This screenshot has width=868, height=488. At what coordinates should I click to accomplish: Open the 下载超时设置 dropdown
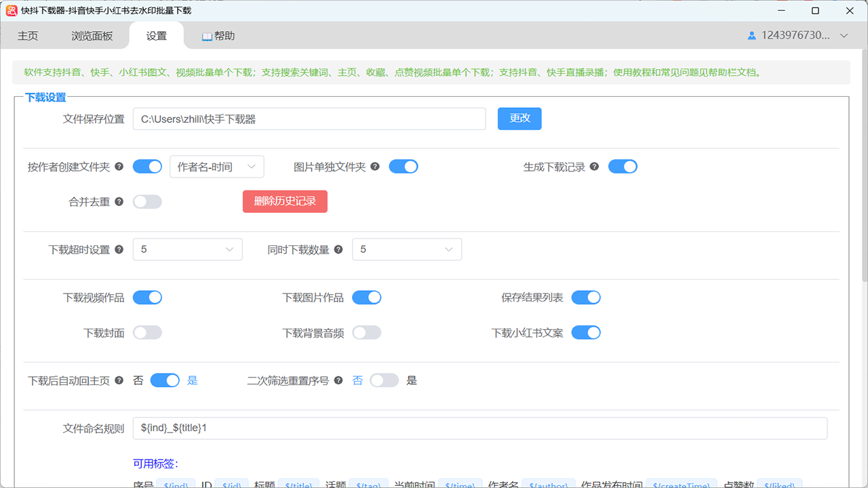[x=187, y=249]
